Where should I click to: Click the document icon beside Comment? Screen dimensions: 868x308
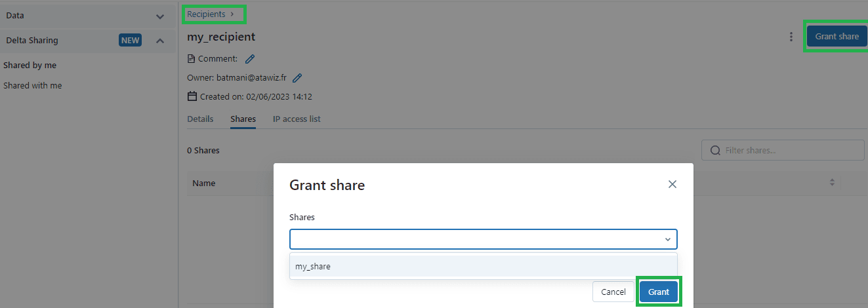191,59
